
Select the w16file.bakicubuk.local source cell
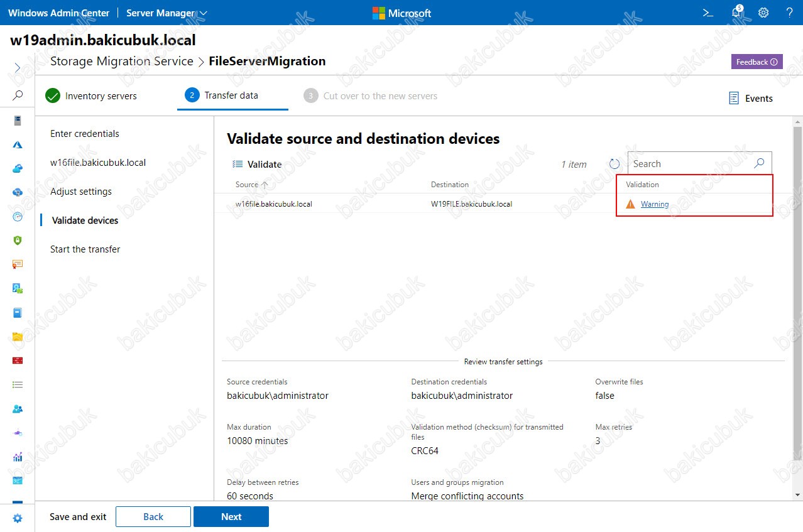pyautogui.click(x=274, y=204)
